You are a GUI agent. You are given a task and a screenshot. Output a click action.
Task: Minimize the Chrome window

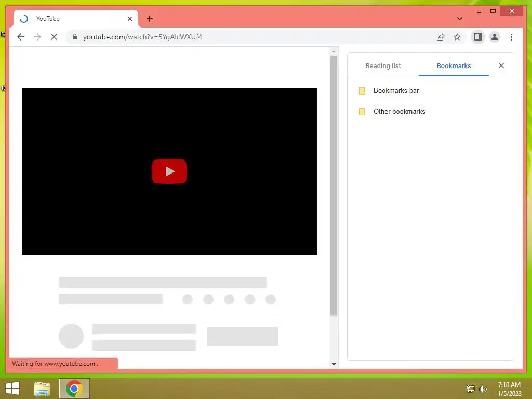(478, 11)
